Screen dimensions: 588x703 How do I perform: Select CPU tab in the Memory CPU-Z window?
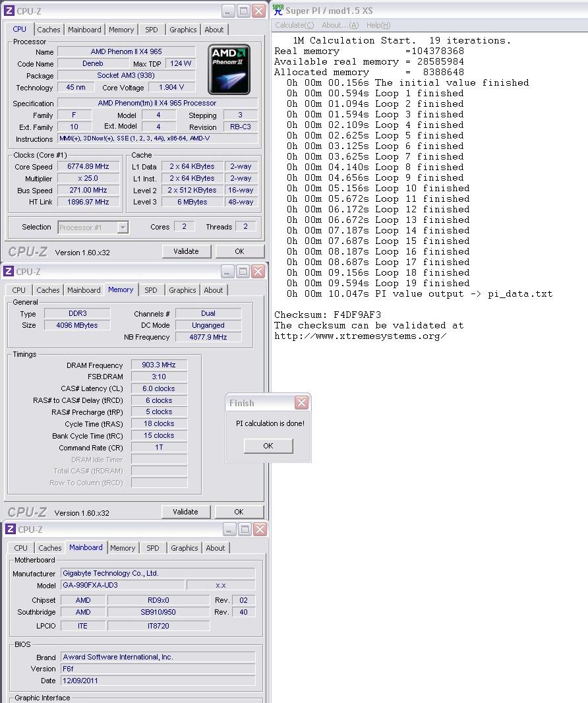[19, 290]
